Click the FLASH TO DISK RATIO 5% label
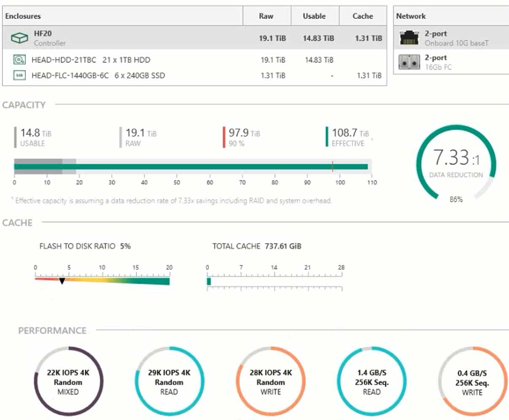Image resolution: width=509 pixels, height=420 pixels. tap(85, 246)
